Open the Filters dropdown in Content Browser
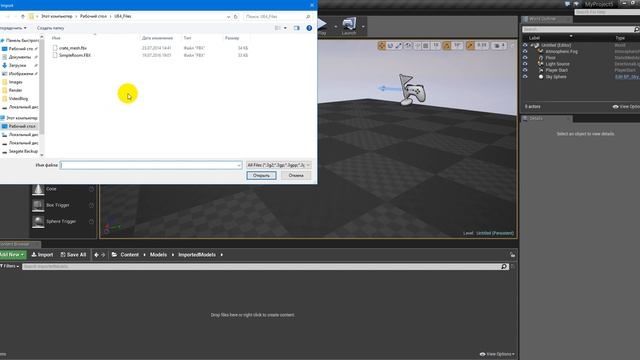Image resolution: width=640 pixels, height=360 pixels. click(x=10, y=266)
